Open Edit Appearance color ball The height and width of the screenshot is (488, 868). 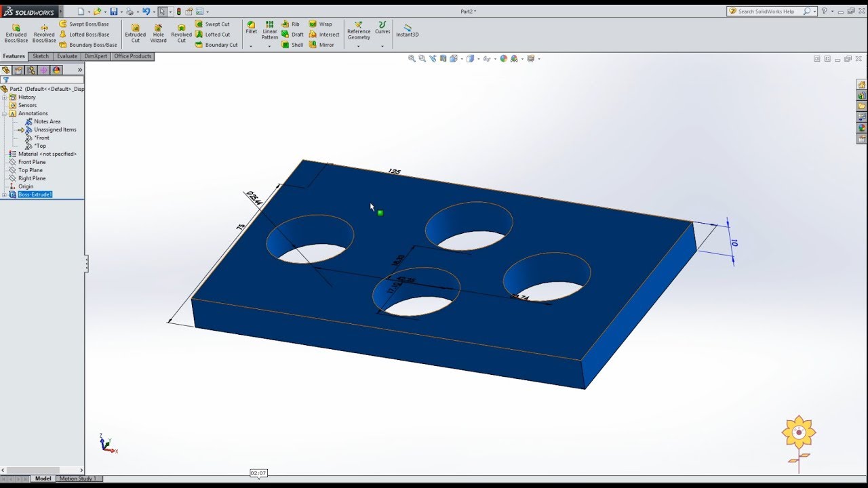click(504, 59)
